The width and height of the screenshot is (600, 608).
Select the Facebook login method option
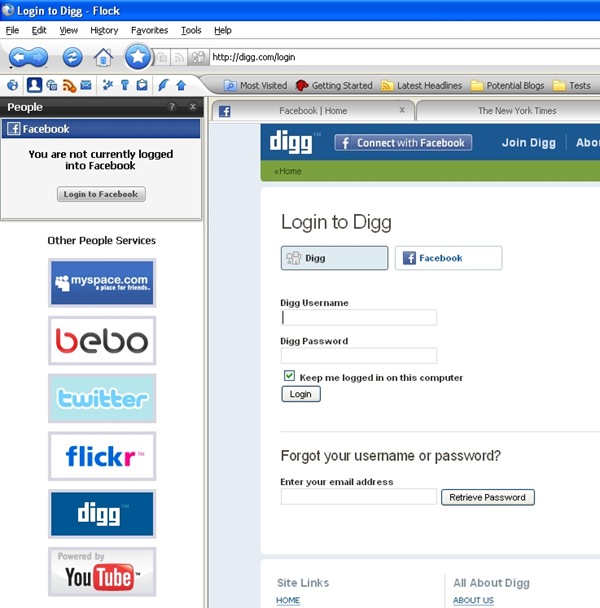point(448,258)
